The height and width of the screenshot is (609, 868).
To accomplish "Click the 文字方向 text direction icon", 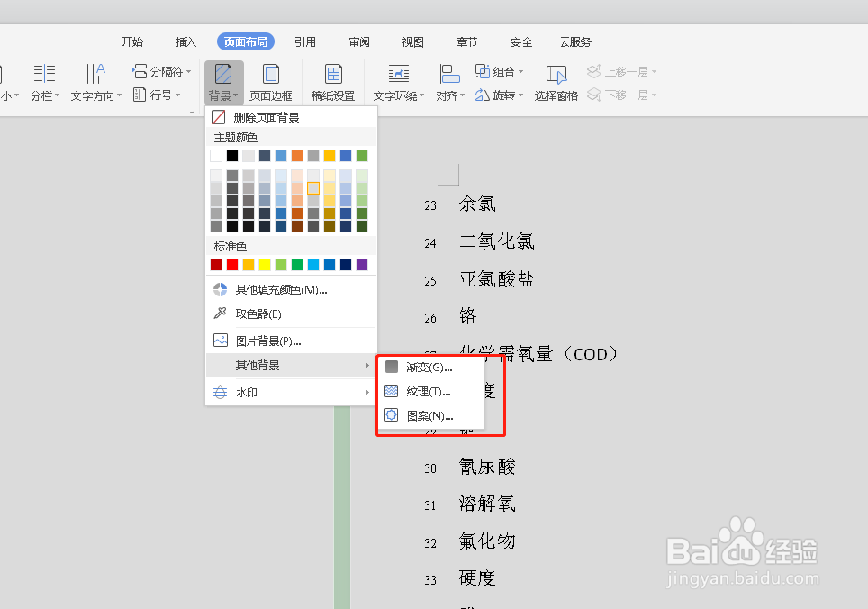I will click(x=95, y=73).
